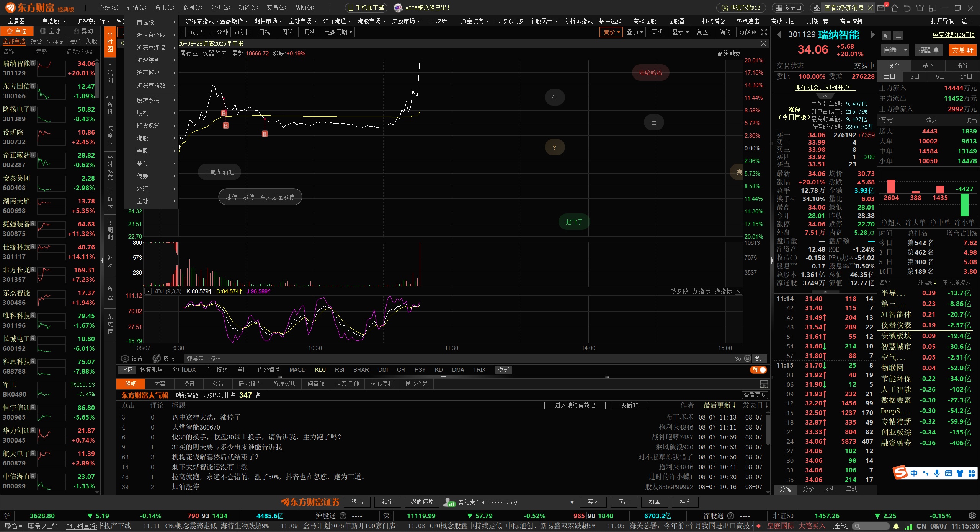Viewport: 980px width, 532px height.
Task: Open the mail messages envelope icon
Action: 881,8
